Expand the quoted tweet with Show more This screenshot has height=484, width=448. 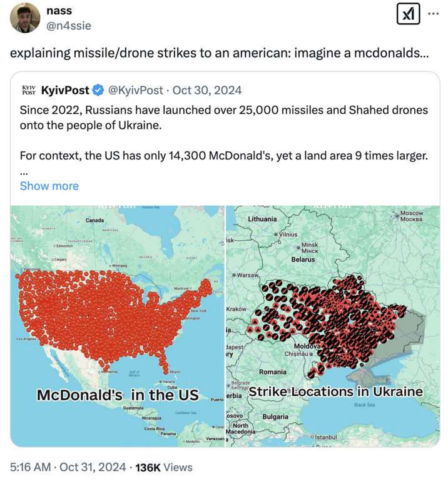(49, 186)
